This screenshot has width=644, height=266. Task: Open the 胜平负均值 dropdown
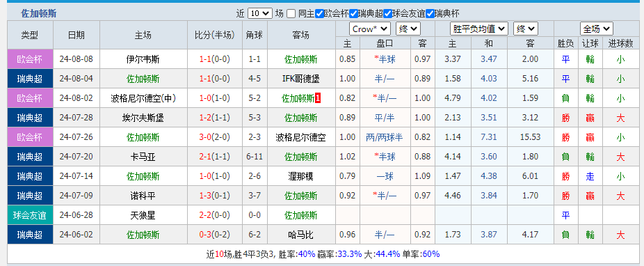(479, 29)
